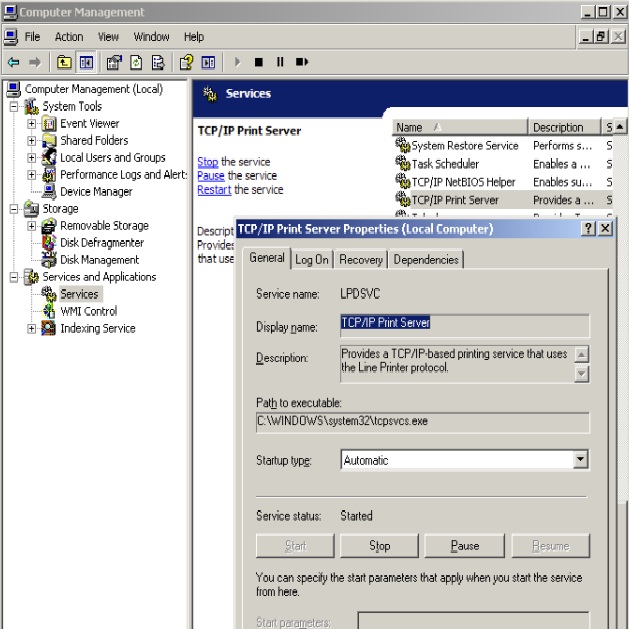This screenshot has width=629, height=629.
Task: Click the Description box down scroll arrow
Action: coord(581,374)
